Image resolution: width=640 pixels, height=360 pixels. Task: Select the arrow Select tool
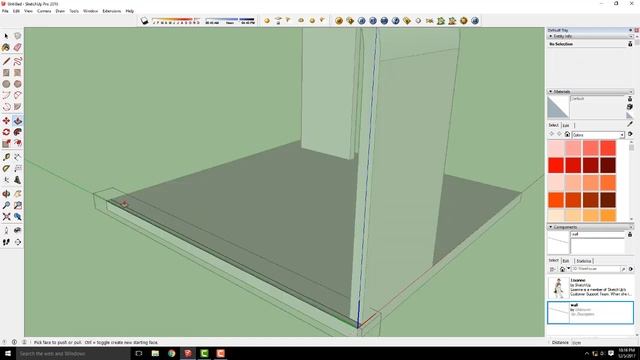click(x=6, y=36)
